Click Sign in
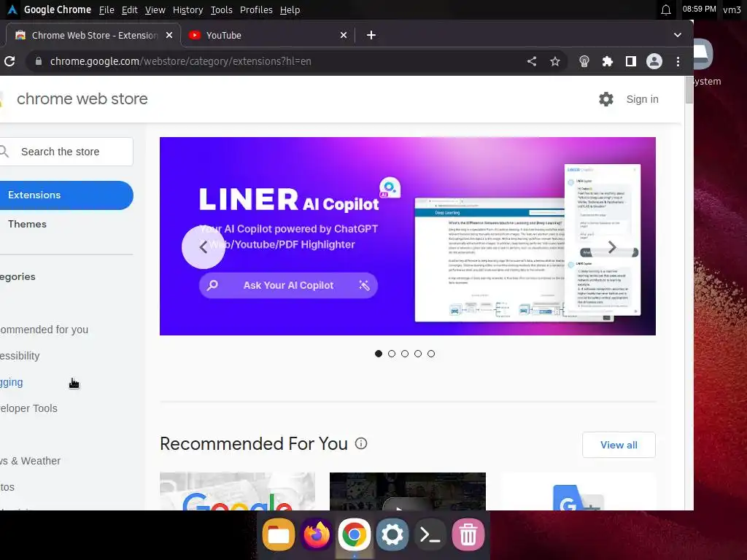This screenshot has width=747, height=560. coord(642,99)
